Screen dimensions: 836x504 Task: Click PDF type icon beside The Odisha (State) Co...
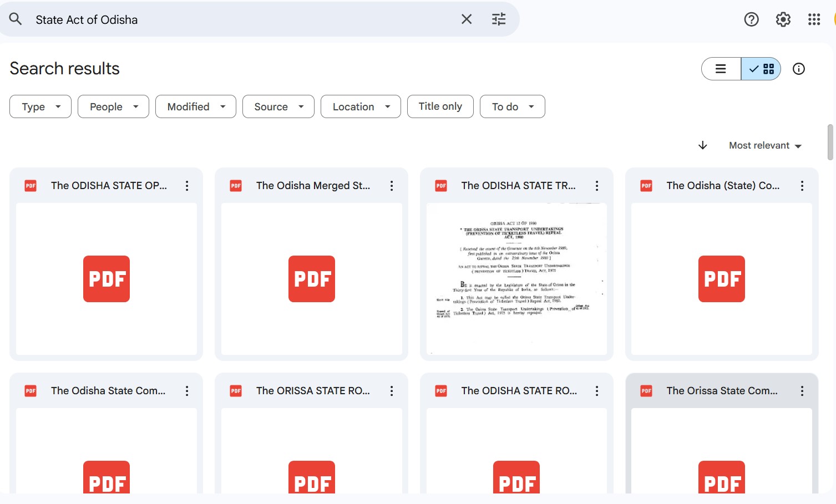pyautogui.click(x=646, y=186)
